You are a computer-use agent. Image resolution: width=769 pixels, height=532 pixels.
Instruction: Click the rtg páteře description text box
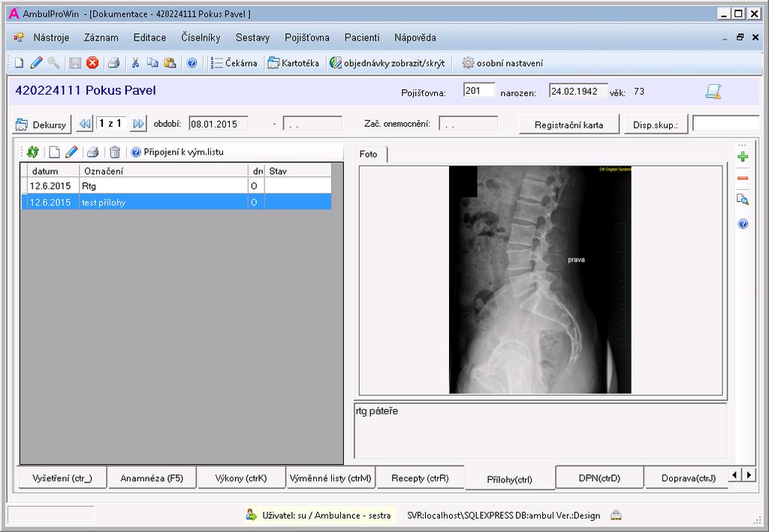(540, 431)
